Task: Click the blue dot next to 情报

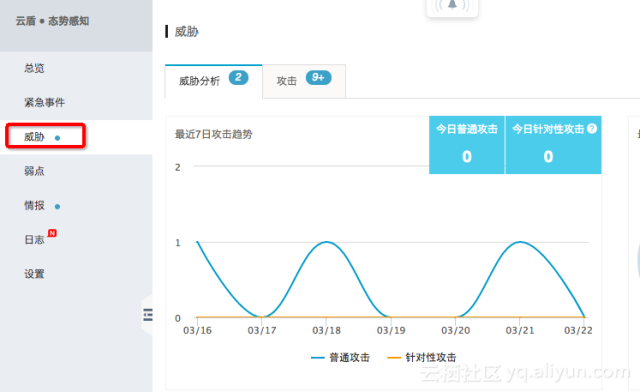Action: (58, 207)
